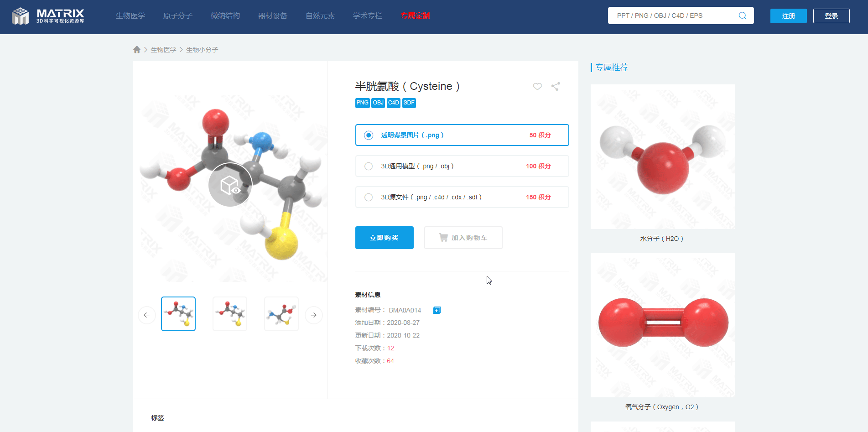
Task: Open the 学术专栏 menu item
Action: 368,16
